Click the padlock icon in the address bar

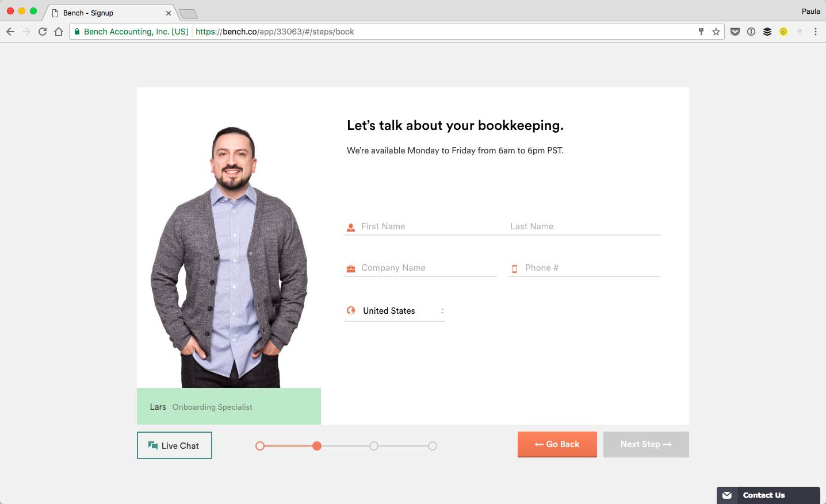(77, 32)
